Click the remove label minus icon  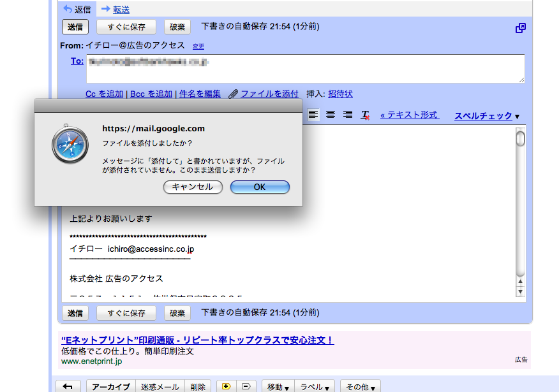[246, 387]
